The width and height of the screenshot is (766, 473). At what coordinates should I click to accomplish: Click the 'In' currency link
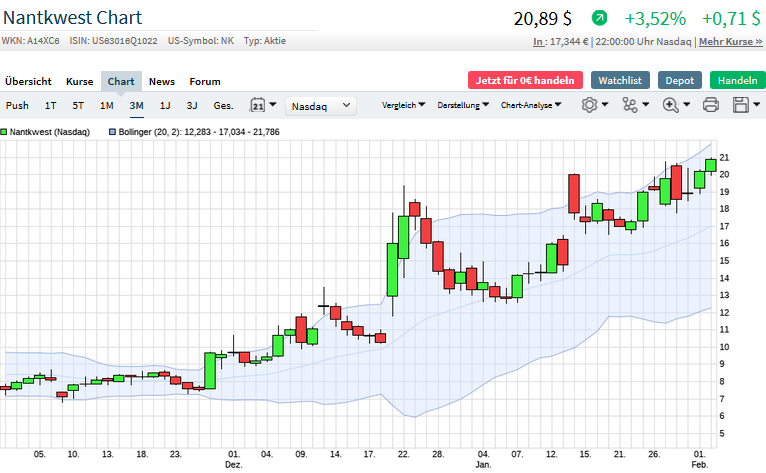537,42
